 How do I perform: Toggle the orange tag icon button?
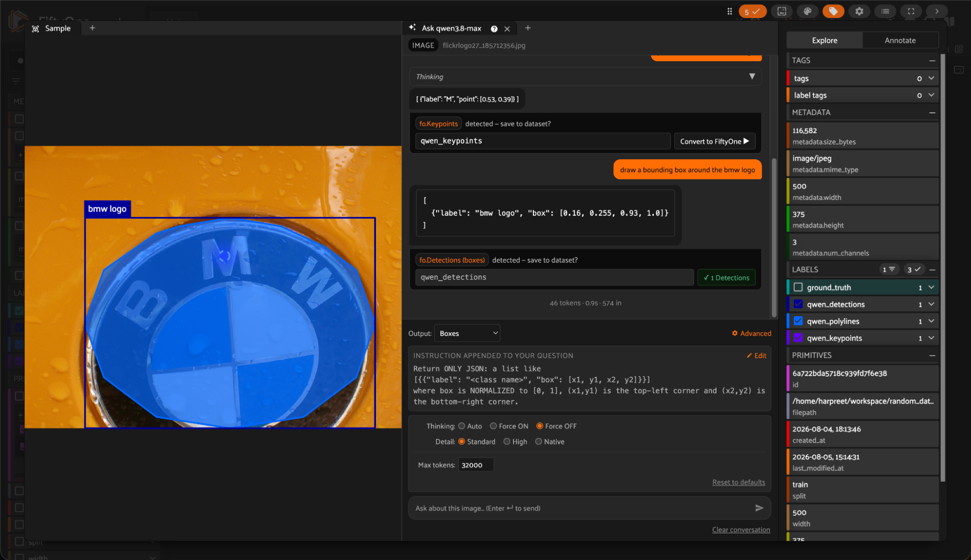point(833,11)
